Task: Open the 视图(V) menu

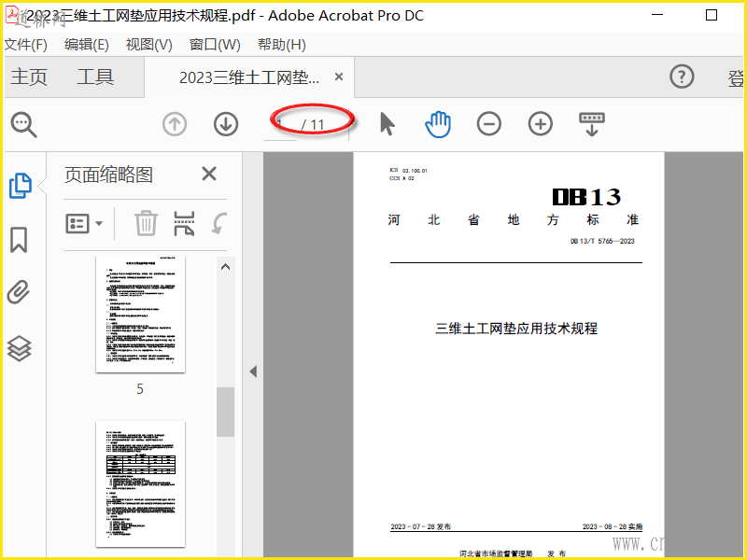Action: click(148, 45)
